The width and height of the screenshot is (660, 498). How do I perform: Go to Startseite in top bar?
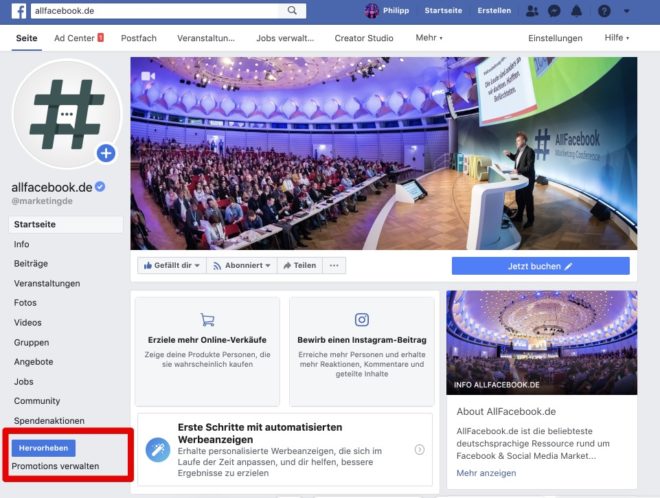coord(443,11)
